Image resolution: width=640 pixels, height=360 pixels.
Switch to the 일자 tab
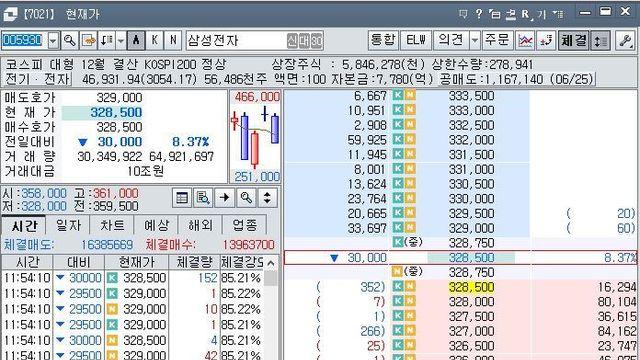[x=68, y=225]
